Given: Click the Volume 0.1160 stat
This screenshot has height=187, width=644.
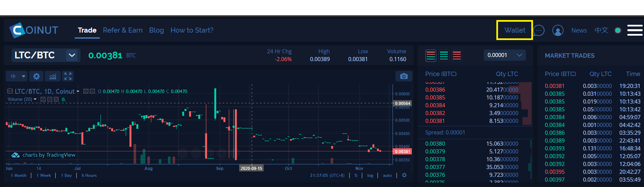Looking at the screenshot, I should coord(397,55).
